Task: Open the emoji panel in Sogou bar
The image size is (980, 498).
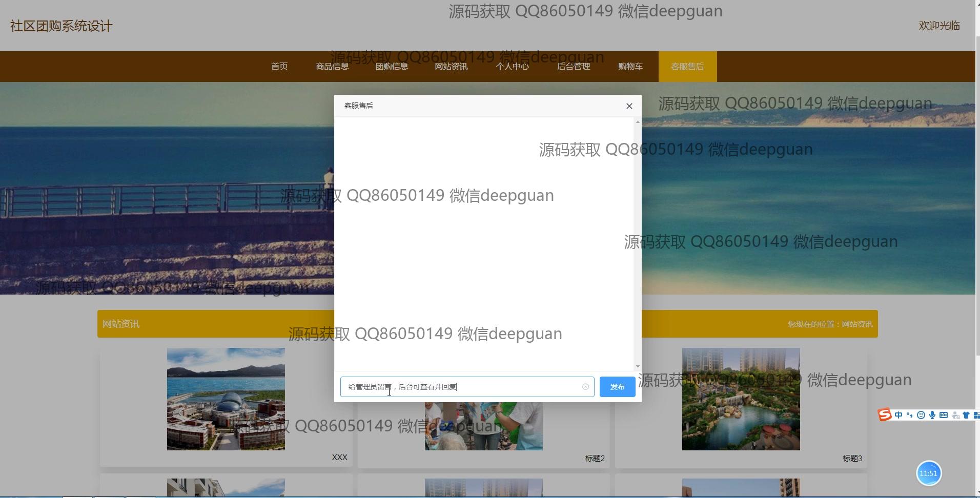Action: (921, 415)
